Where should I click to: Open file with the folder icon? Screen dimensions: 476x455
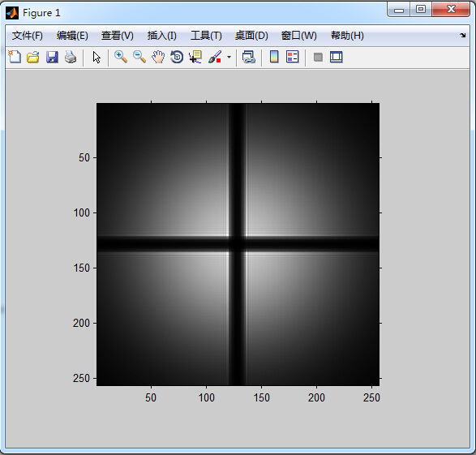[33, 57]
